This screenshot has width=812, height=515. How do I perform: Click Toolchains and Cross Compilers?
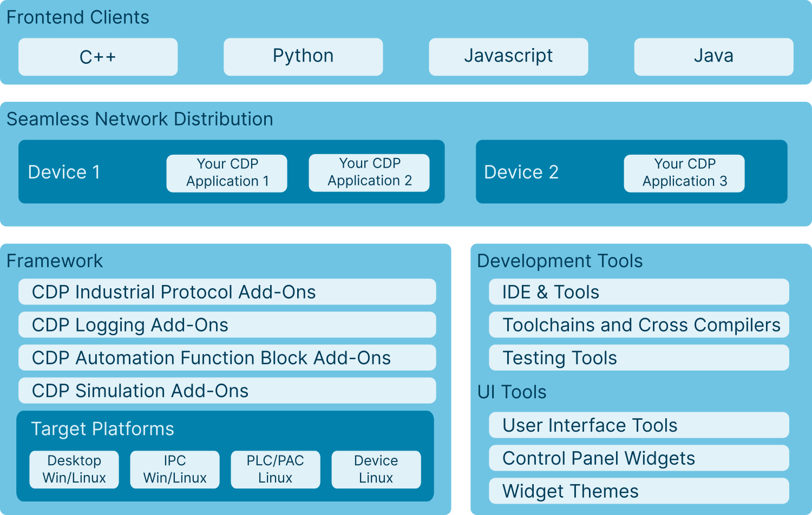click(639, 325)
